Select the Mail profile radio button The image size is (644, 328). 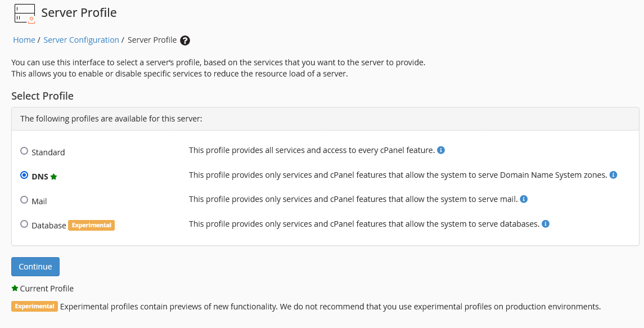24,200
